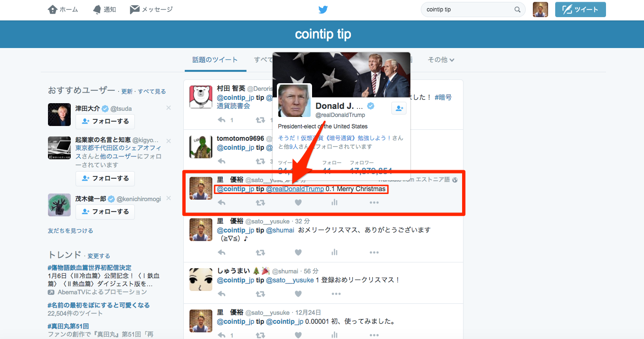Click @realDonaldTrump mention in the tweet
The height and width of the screenshot is (339, 644).
[x=295, y=189]
